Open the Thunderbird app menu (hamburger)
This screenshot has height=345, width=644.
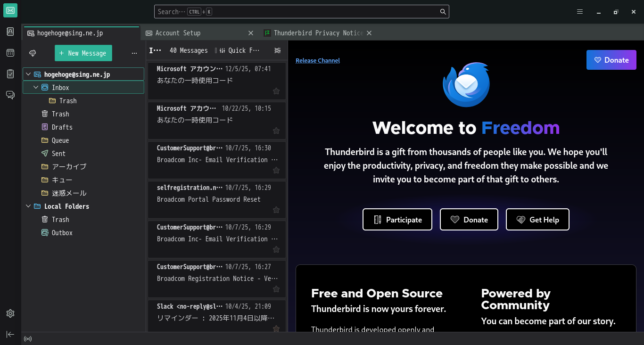pyautogui.click(x=580, y=12)
